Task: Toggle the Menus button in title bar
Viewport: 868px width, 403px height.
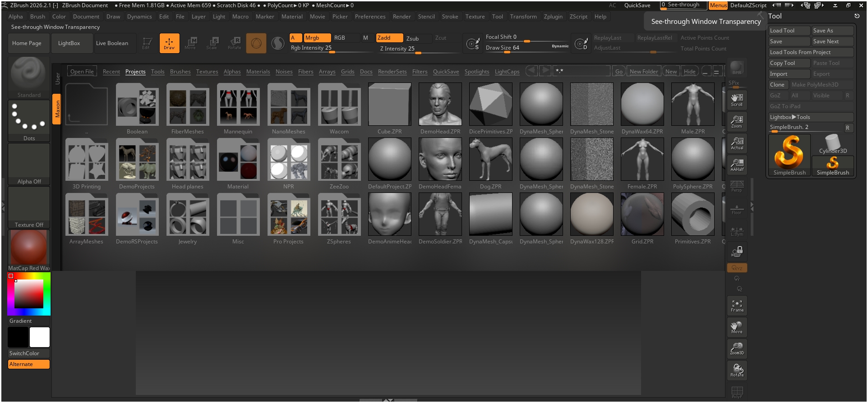Action: tap(718, 5)
